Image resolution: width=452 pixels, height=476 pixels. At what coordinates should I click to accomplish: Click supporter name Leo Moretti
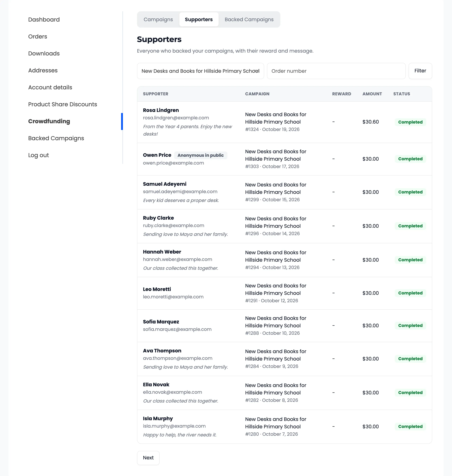[157, 289]
